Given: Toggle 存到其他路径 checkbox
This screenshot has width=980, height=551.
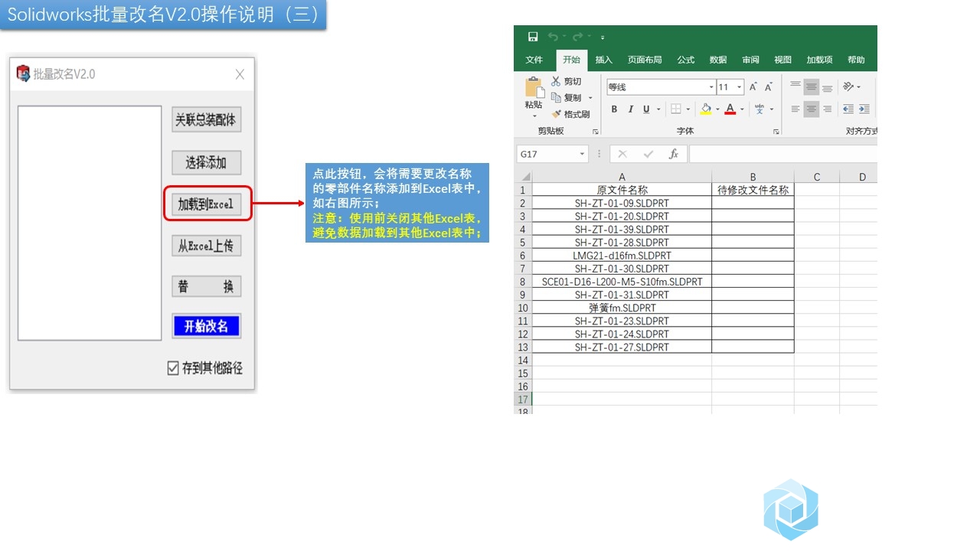Looking at the screenshot, I should pos(173,368).
